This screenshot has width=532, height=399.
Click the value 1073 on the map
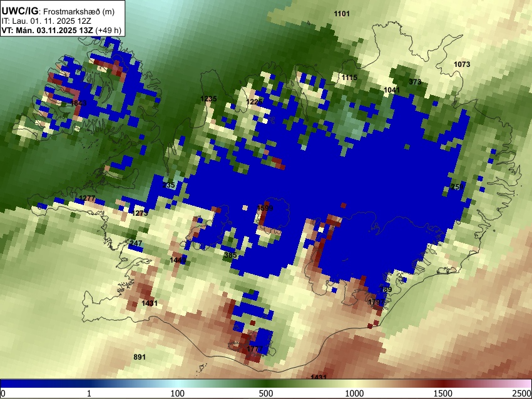click(x=462, y=64)
